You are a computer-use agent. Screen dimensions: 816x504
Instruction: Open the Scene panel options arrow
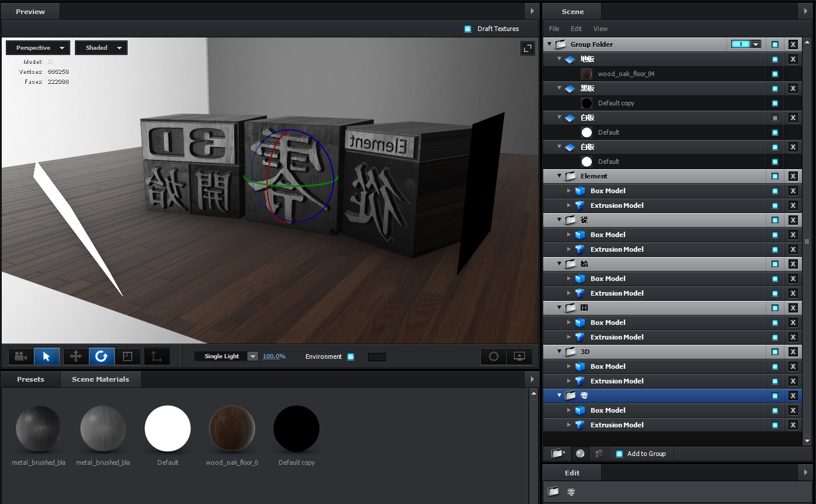point(805,11)
